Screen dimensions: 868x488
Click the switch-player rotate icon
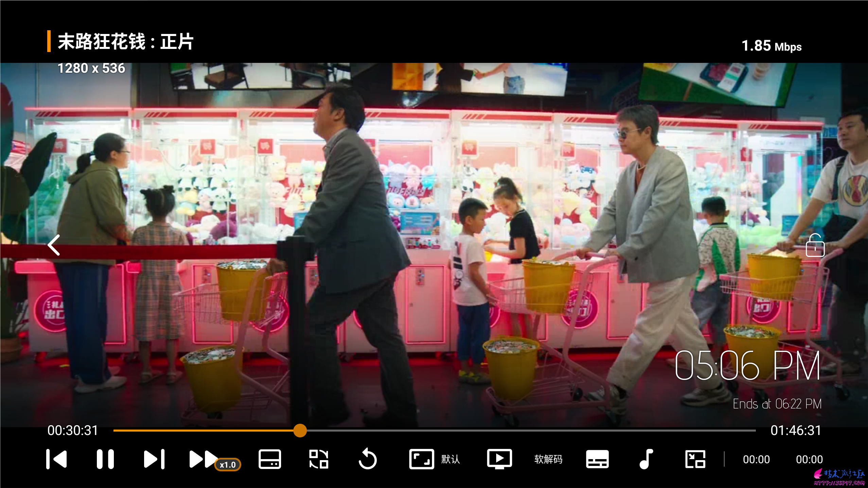pos(319,459)
